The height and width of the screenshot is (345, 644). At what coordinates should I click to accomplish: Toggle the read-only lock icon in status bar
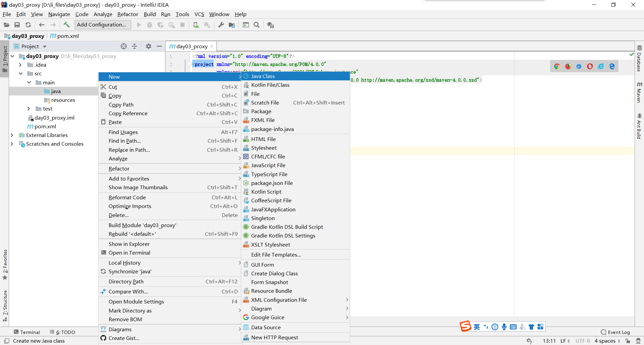(628, 341)
